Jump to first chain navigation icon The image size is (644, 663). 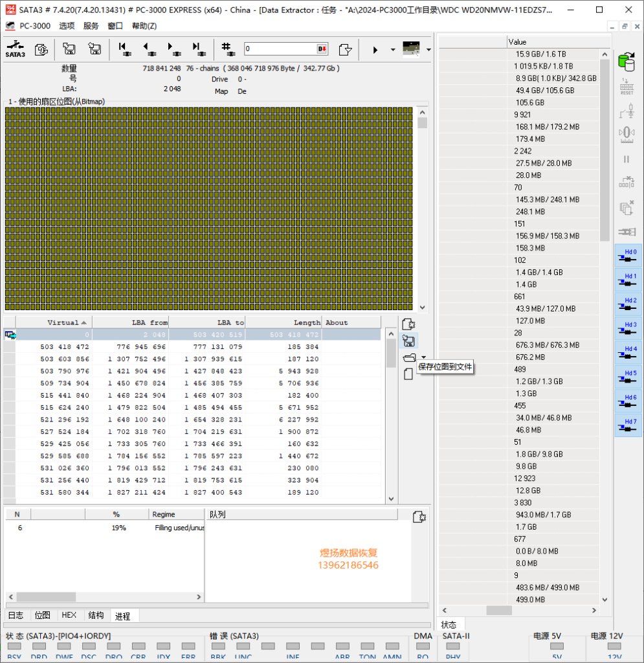pos(125,49)
